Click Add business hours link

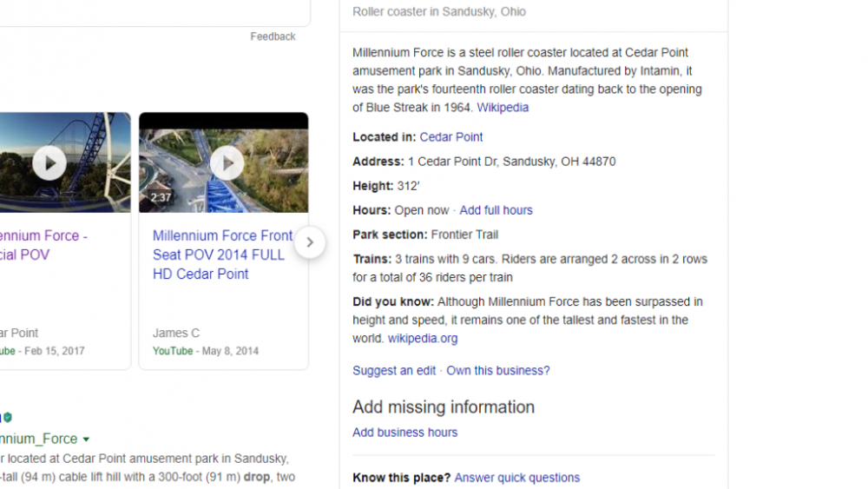click(404, 433)
